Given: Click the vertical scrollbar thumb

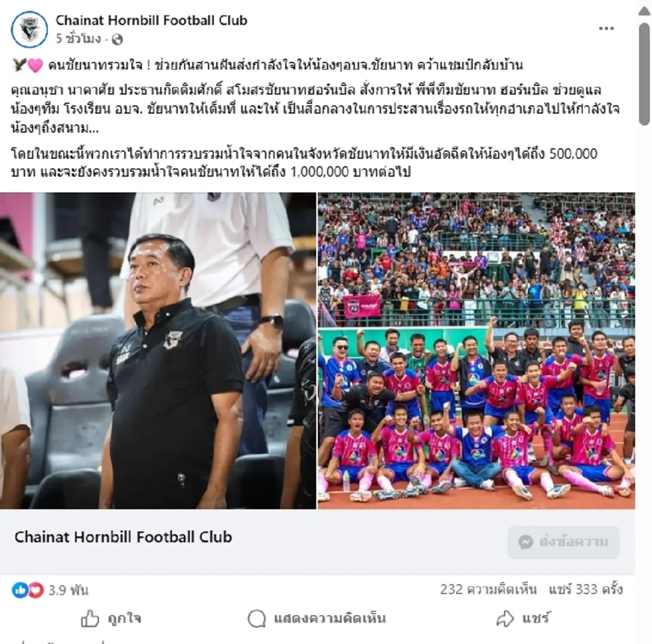Looking at the screenshot, I should click(644, 72).
